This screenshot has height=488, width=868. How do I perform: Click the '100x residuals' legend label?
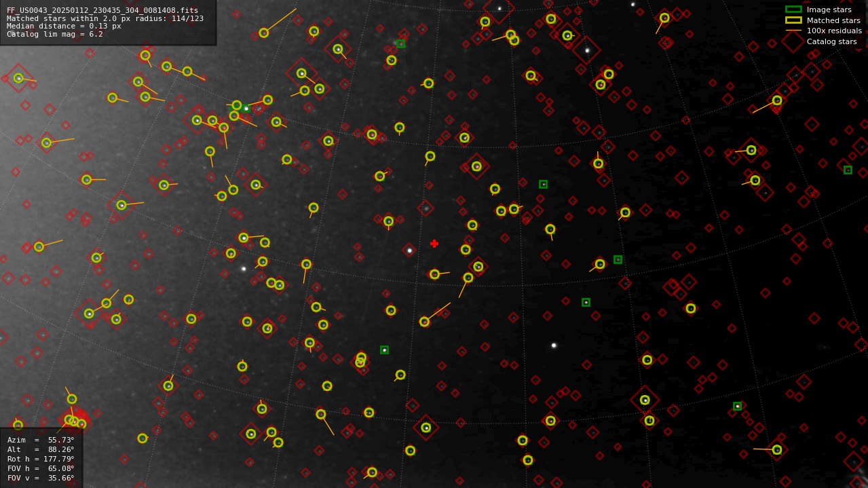click(834, 31)
